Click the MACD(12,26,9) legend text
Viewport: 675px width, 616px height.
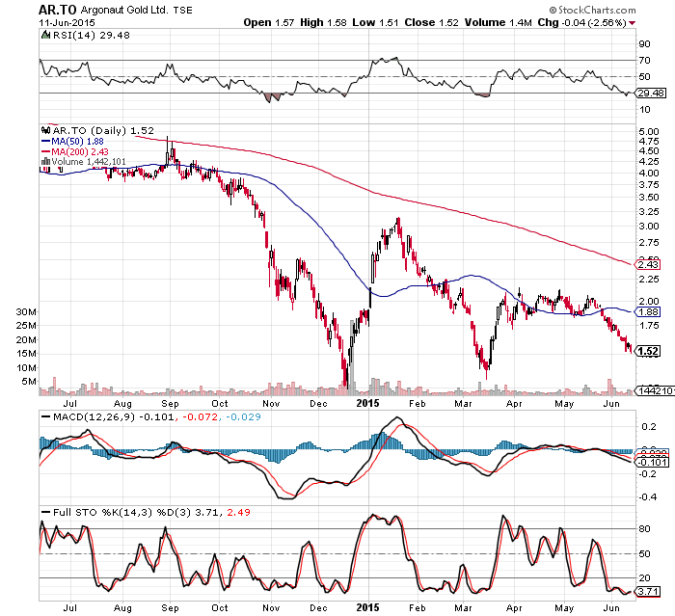(x=94, y=416)
